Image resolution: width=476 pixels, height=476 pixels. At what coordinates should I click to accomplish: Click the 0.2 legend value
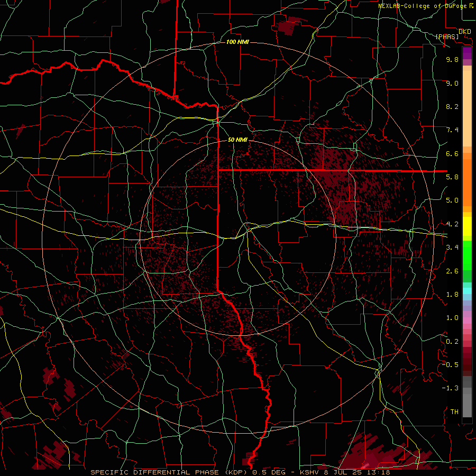[x=452, y=342]
